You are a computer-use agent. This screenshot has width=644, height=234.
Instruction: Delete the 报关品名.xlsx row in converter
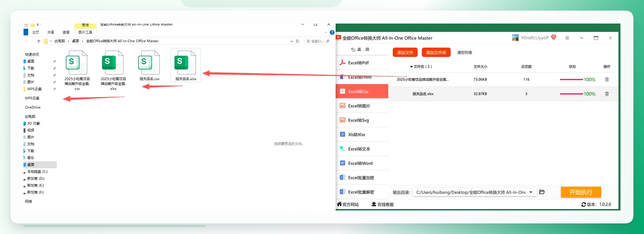[x=607, y=94]
